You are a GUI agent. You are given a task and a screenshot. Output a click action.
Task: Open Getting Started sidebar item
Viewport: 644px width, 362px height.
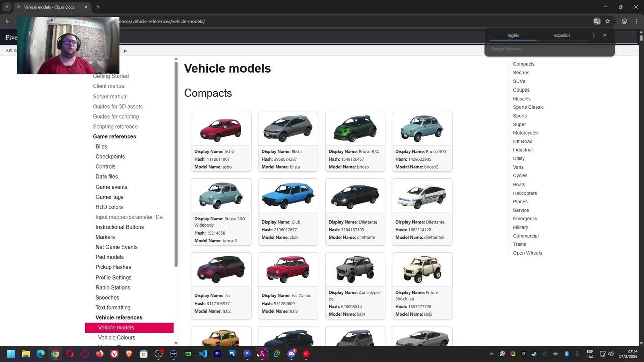point(111,76)
